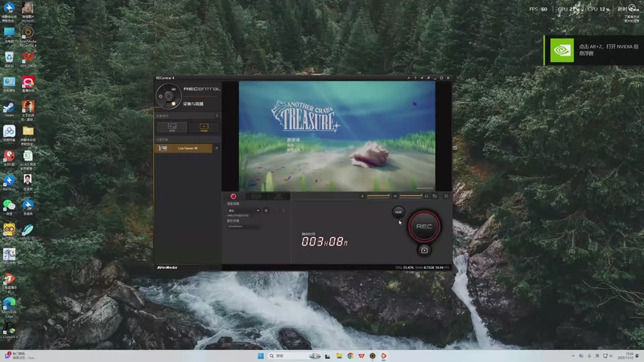The height and width of the screenshot is (362, 644).
Task: Click the AVerMedia logo at bottom left
Action: pos(167,267)
